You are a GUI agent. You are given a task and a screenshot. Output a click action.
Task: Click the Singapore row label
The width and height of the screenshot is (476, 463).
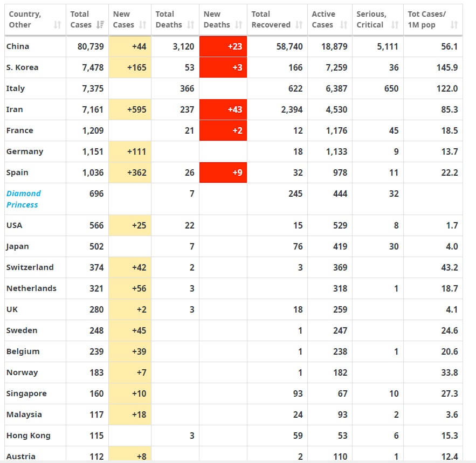26,393
